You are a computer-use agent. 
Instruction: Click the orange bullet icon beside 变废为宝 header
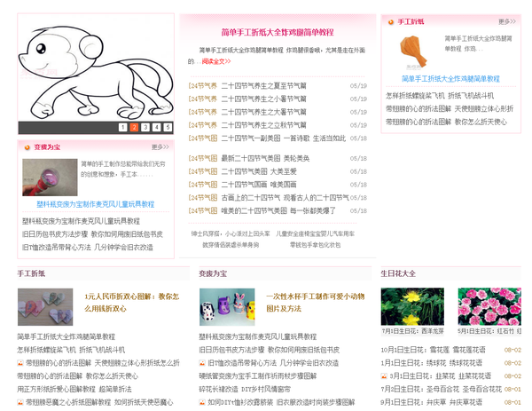27,147
